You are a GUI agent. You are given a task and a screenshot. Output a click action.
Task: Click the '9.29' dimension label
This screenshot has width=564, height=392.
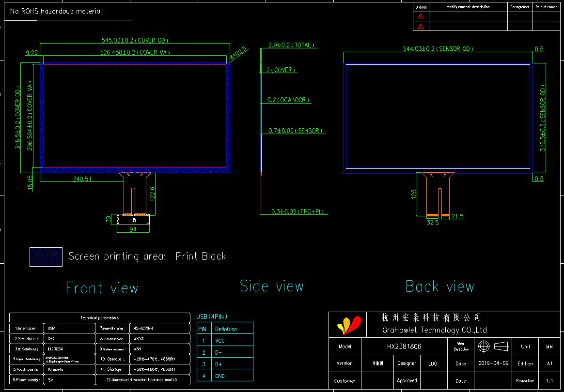[x=31, y=53]
